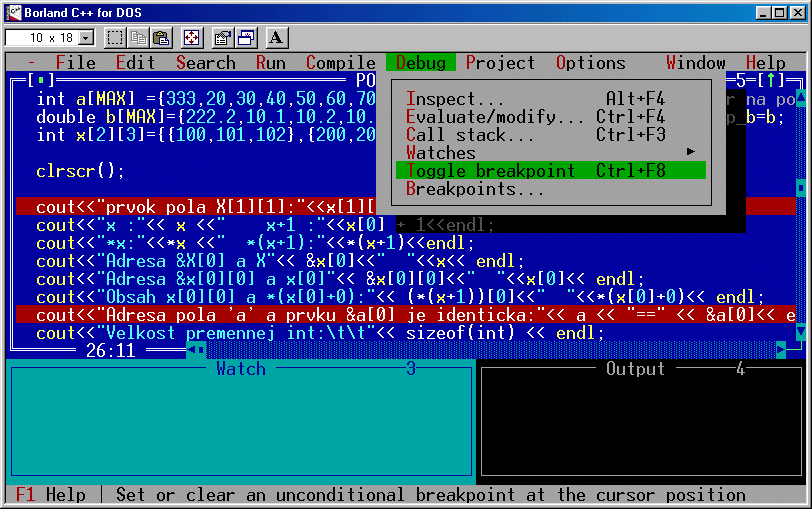Open the system menu dash in menu bar
Viewport: 812px width, 509px height.
(32, 62)
